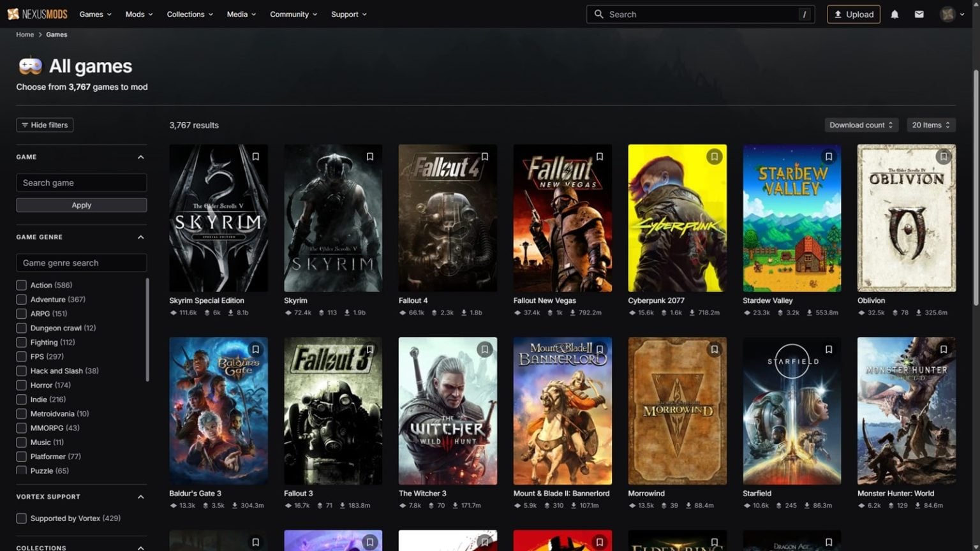Open the Collections menu
980x551 pixels.
click(x=189, y=14)
